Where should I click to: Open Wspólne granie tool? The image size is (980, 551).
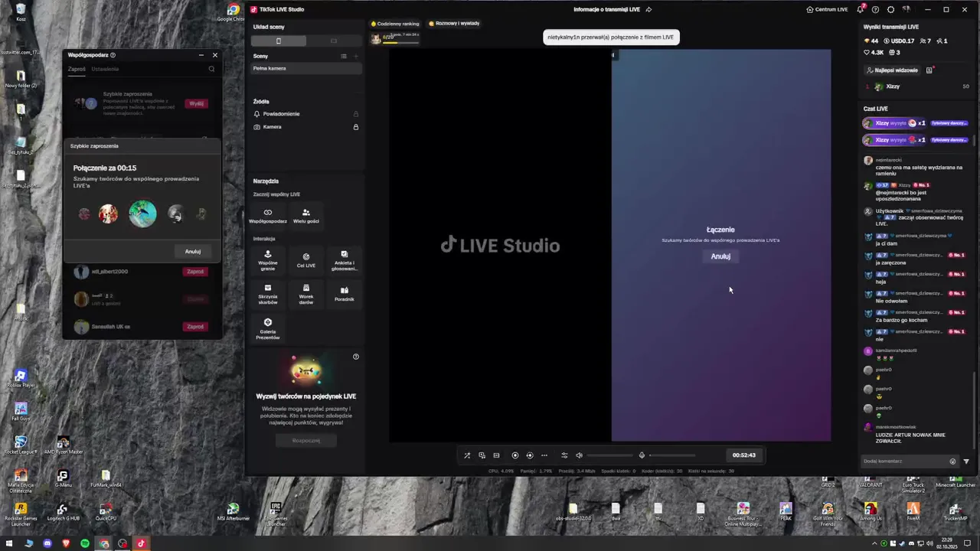tap(267, 260)
